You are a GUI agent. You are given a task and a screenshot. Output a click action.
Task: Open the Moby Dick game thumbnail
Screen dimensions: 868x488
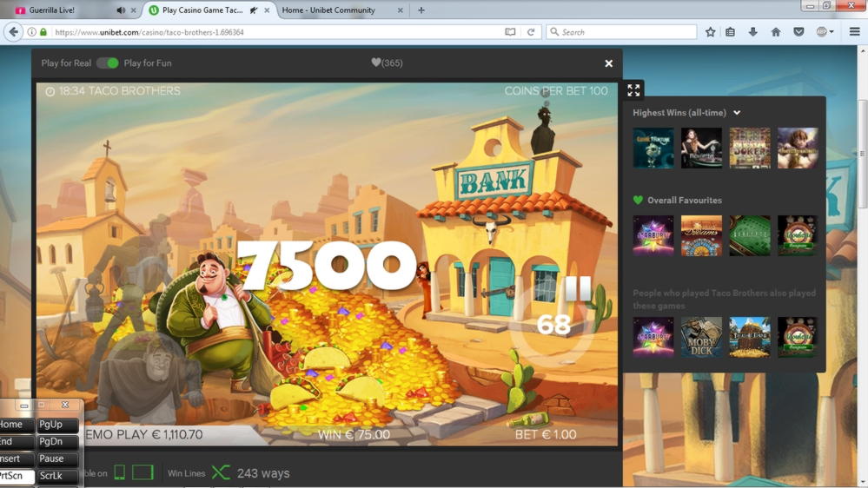pyautogui.click(x=701, y=337)
